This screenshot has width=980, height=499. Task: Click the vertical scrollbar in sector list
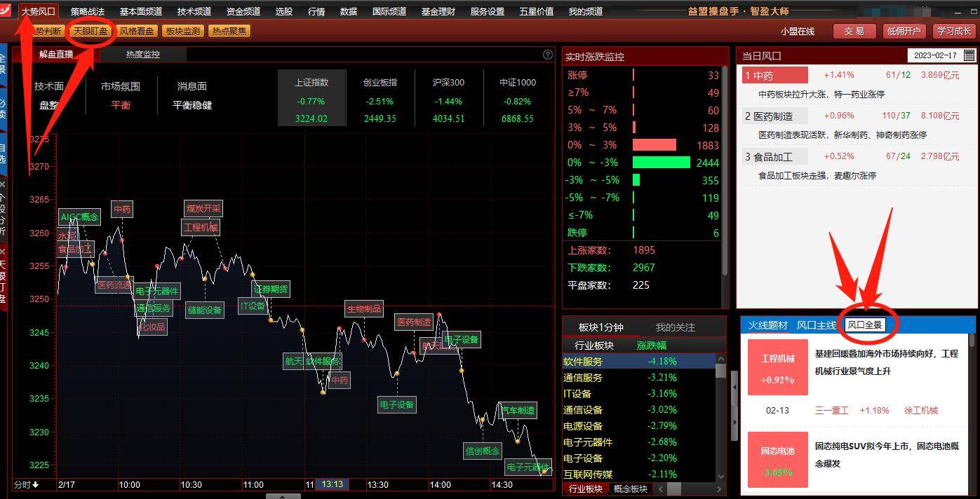720,371
